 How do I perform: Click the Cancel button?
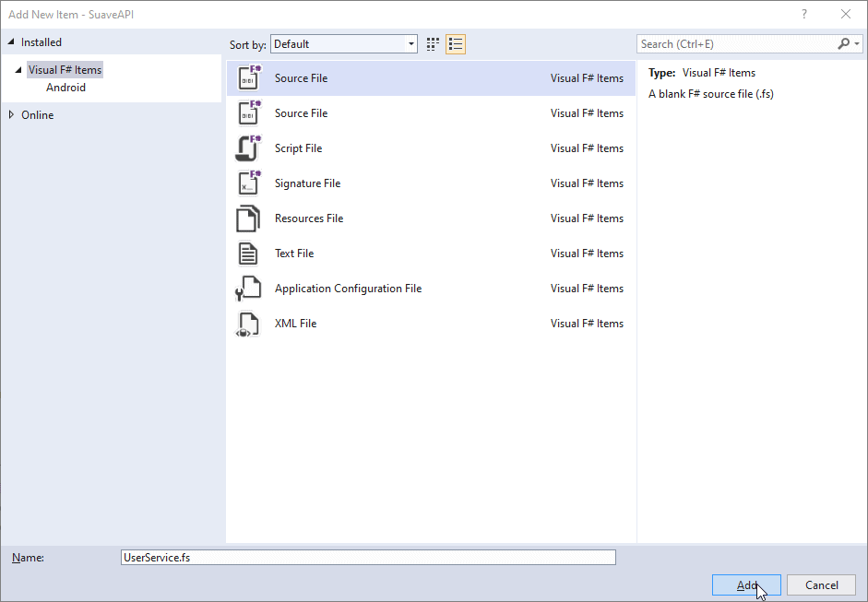822,585
